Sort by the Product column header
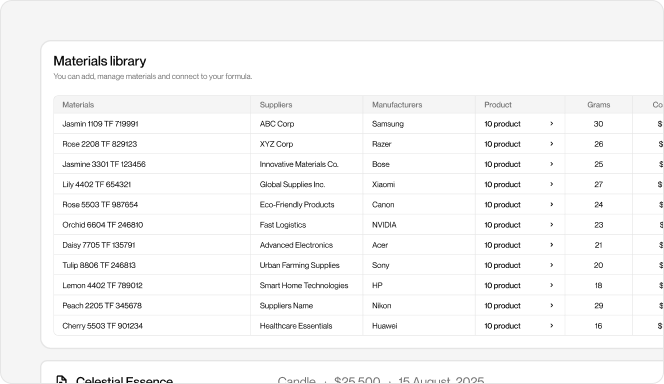The height and width of the screenshot is (384, 664). [498, 105]
